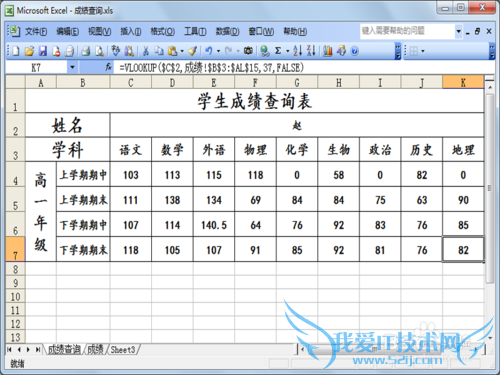This screenshot has width=500, height=375.
Task: Go to first sheet tab navigation arrow
Action: pyautogui.click(x=9, y=349)
